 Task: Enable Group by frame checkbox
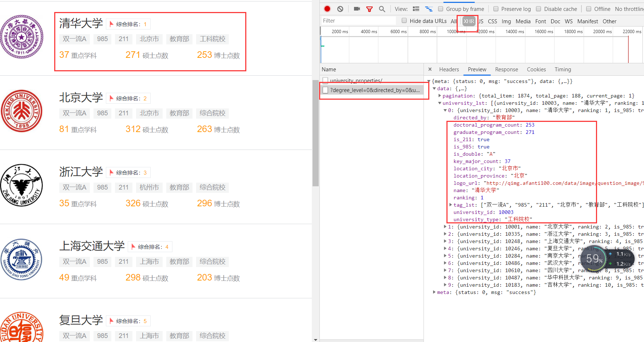click(x=441, y=9)
